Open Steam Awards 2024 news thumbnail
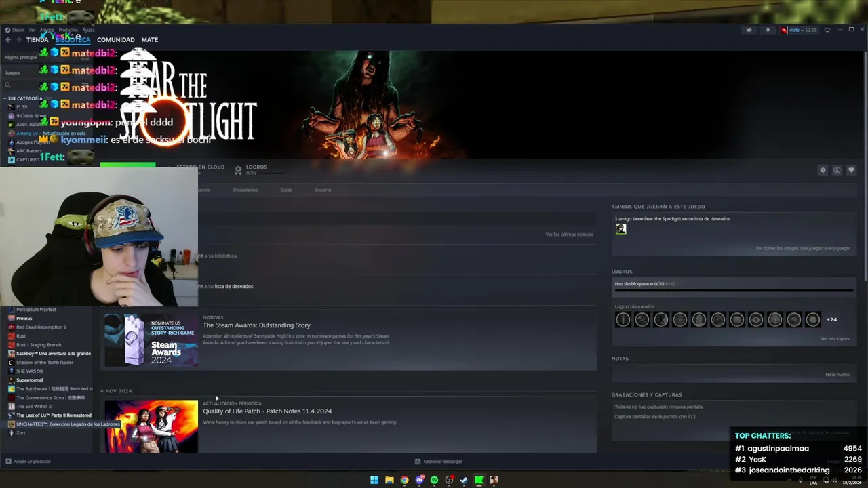The width and height of the screenshot is (868, 488). tap(151, 340)
